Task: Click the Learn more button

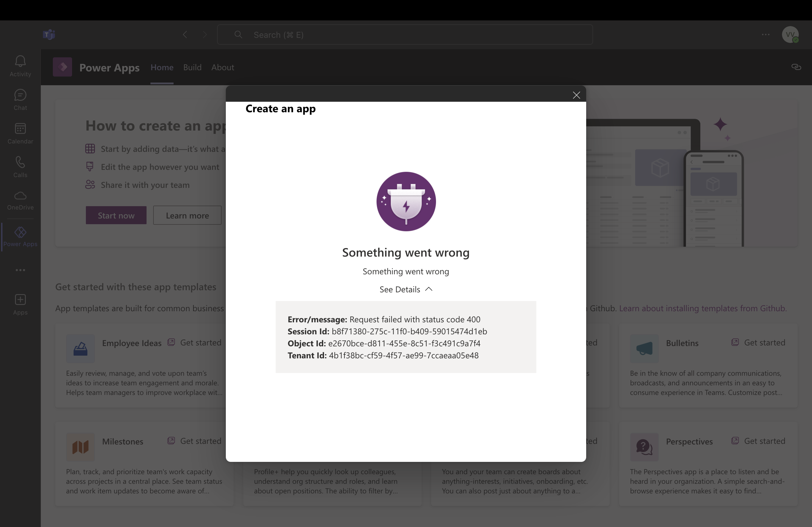Action: tap(187, 215)
